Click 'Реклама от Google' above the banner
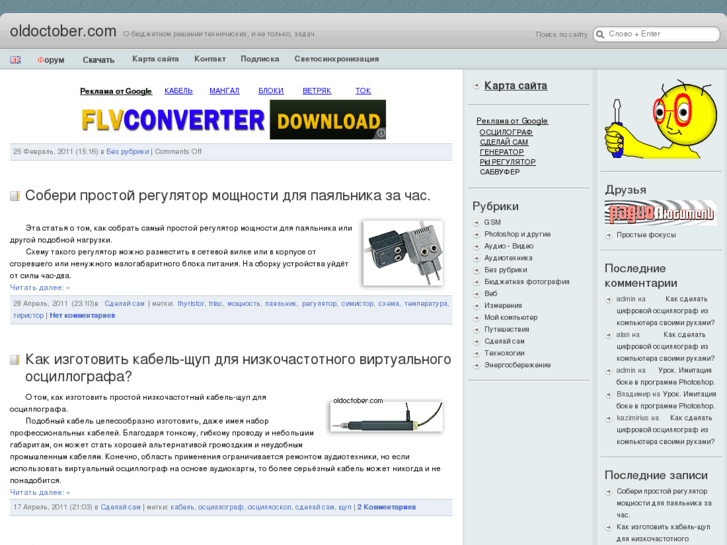Viewport: 727px width, 545px height. pyautogui.click(x=116, y=91)
